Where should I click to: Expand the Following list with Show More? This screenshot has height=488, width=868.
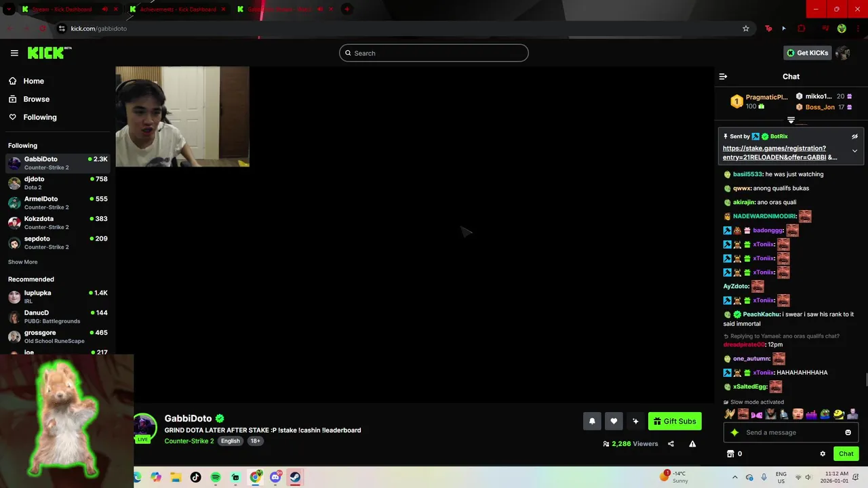[23, 262]
